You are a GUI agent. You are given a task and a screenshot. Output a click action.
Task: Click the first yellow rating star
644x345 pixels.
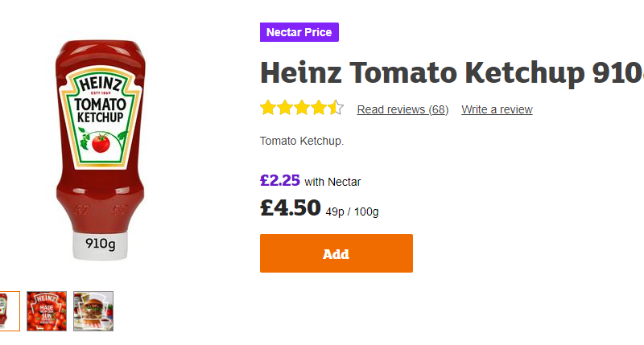coord(268,108)
